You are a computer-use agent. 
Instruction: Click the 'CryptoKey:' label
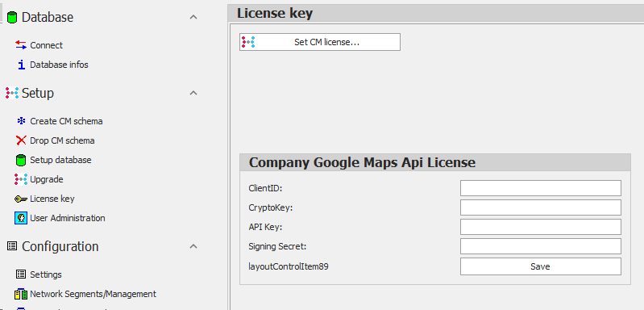click(x=270, y=207)
